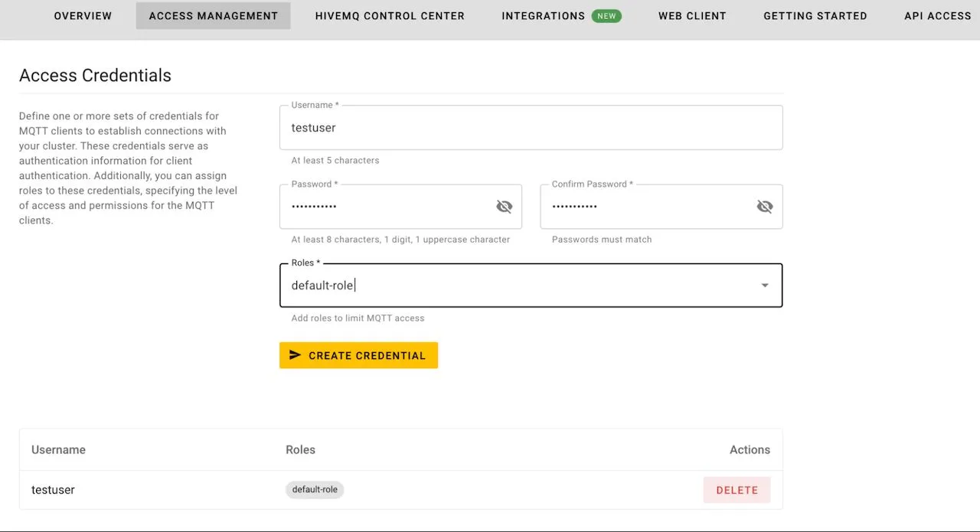Click the 'Add roles to limit MQTT access' hint

pyautogui.click(x=358, y=318)
